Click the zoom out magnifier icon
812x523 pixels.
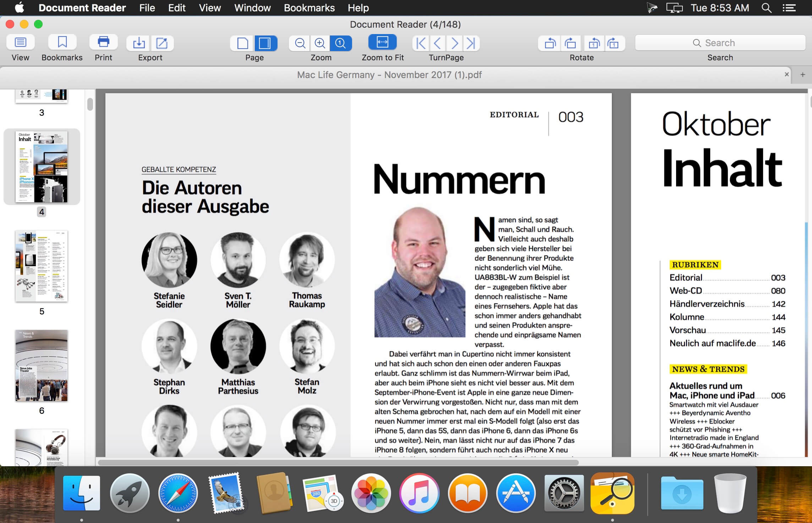click(300, 43)
